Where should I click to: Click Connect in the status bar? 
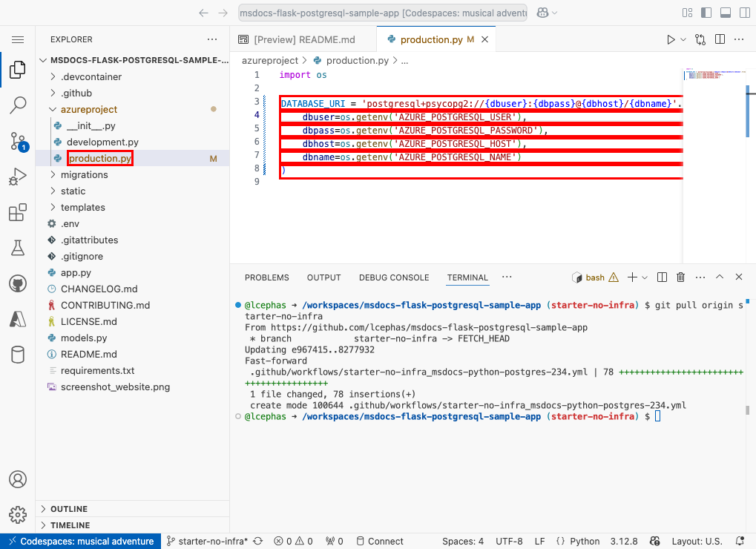point(380,541)
